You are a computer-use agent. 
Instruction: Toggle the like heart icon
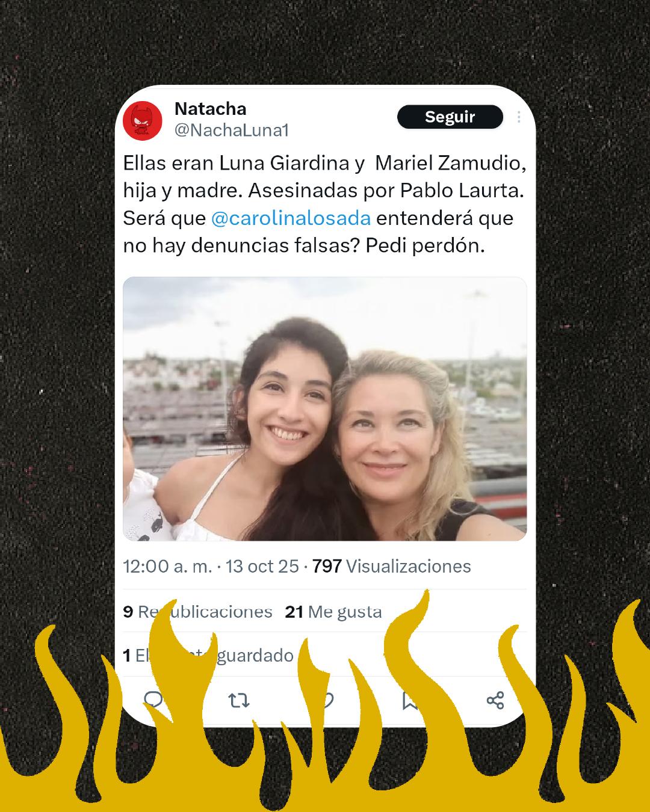tap(325, 700)
